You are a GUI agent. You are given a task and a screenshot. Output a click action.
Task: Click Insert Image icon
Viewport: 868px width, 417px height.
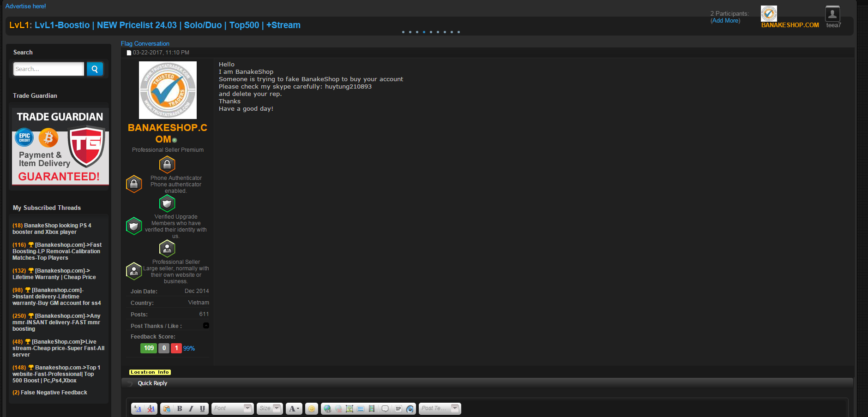coord(350,409)
